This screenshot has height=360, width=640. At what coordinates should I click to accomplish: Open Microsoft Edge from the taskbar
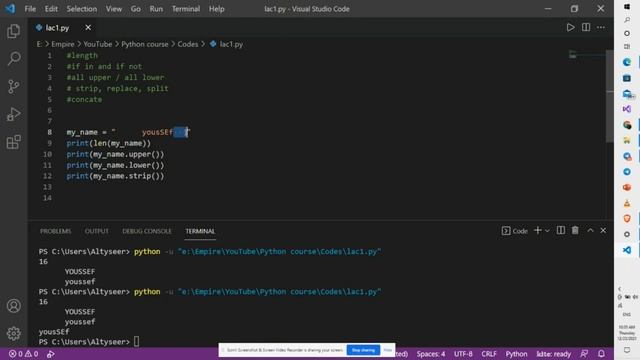(627, 62)
